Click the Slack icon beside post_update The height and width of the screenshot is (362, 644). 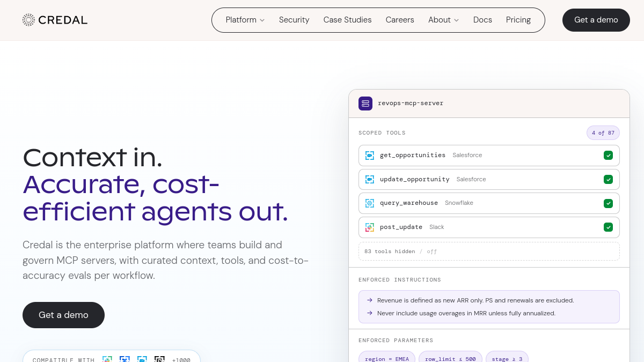[370, 227]
